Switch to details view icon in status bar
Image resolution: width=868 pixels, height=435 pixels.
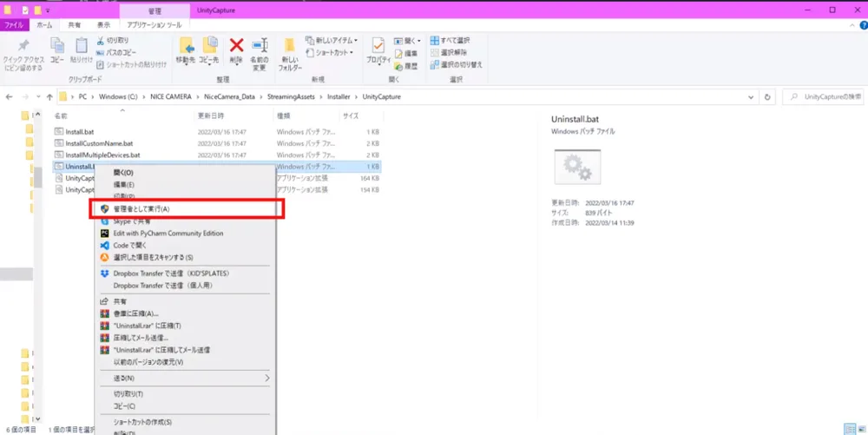[x=849, y=430]
